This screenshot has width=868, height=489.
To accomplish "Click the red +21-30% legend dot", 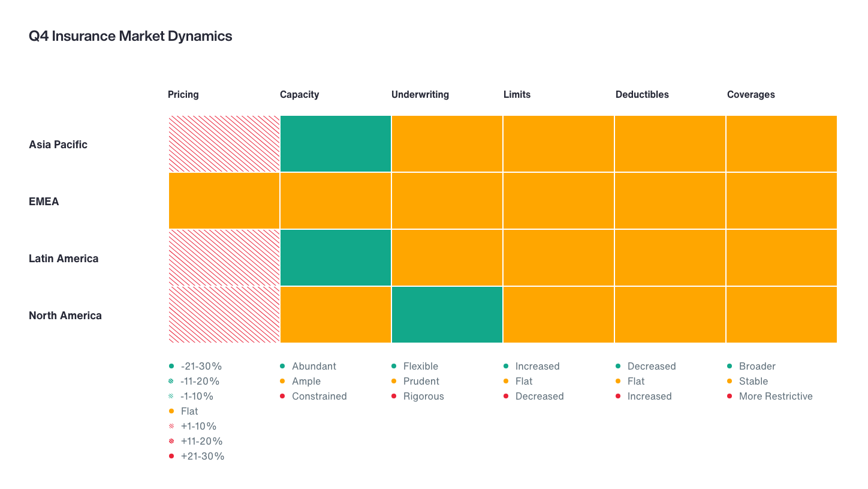I will [171, 456].
